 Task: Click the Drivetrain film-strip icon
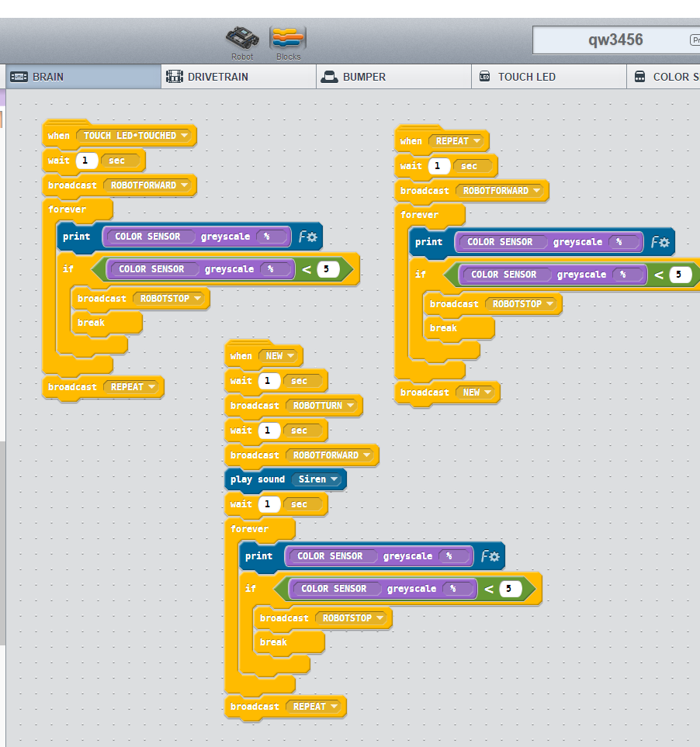[x=175, y=77]
